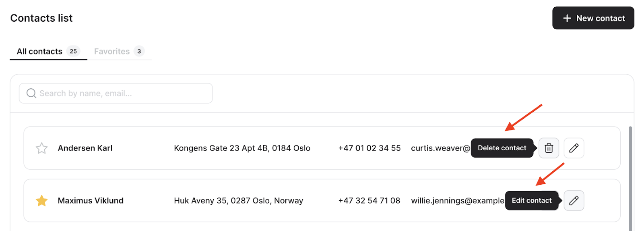Click the Edit contact tooltip label
The width and height of the screenshot is (644, 231).
tap(532, 200)
